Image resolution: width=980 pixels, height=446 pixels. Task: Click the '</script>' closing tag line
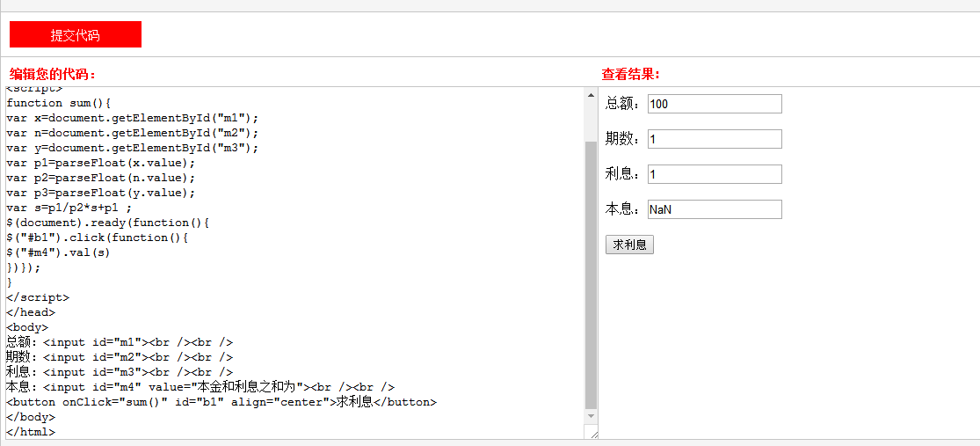[x=38, y=297]
